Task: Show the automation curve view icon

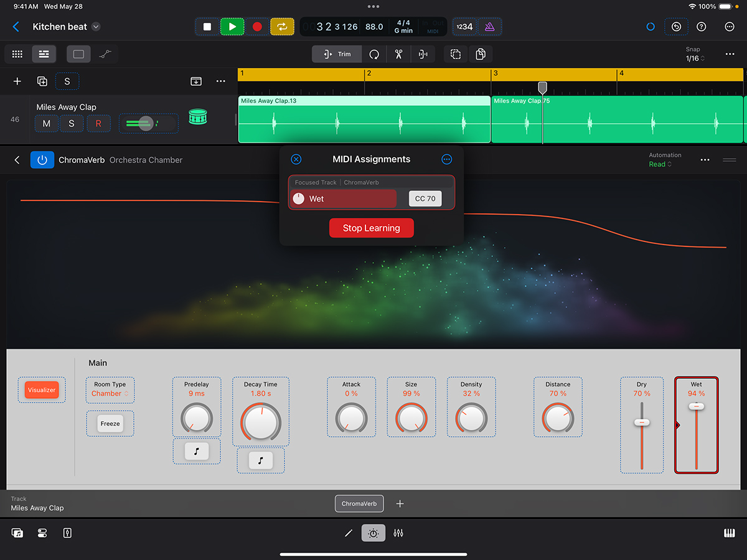Action: click(105, 54)
